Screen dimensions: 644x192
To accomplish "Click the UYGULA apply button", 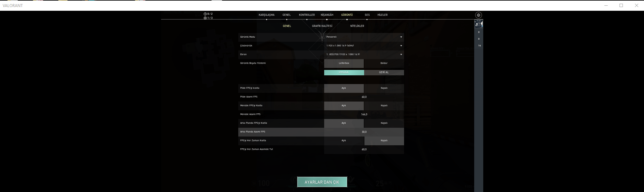I will [x=344, y=72].
